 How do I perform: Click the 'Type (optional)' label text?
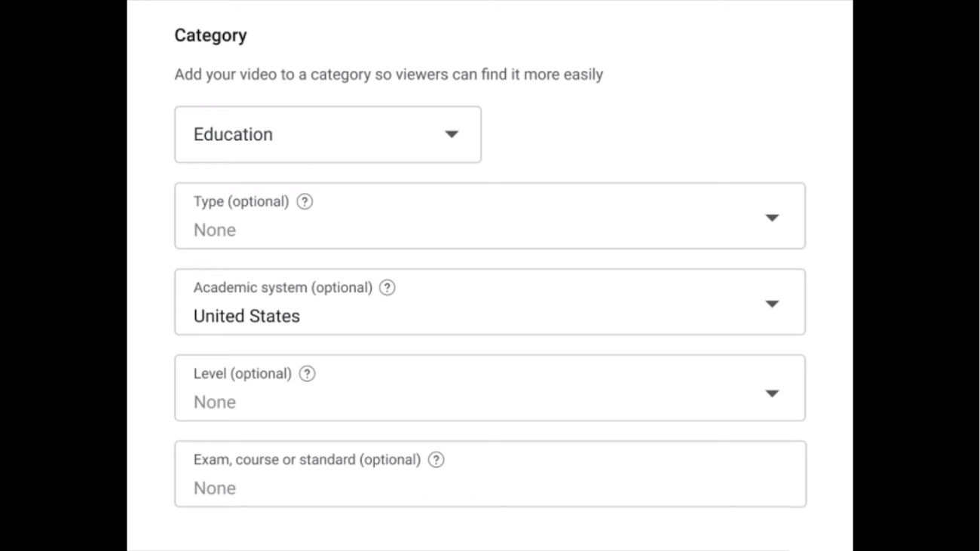coord(240,202)
